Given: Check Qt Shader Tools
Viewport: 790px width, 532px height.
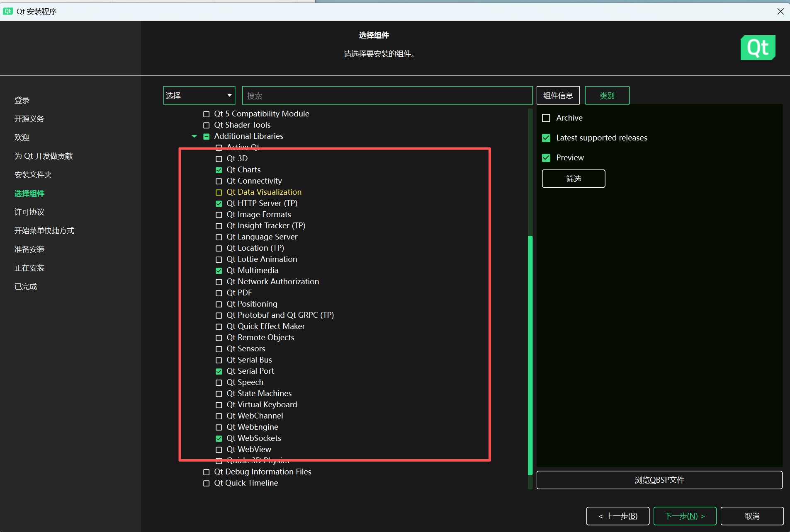Looking at the screenshot, I should (206, 125).
